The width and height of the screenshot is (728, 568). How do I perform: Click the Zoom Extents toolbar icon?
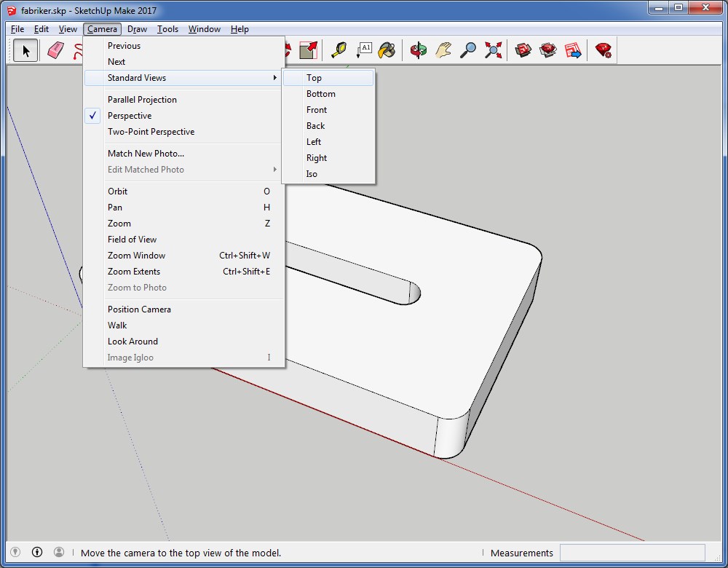tap(494, 50)
